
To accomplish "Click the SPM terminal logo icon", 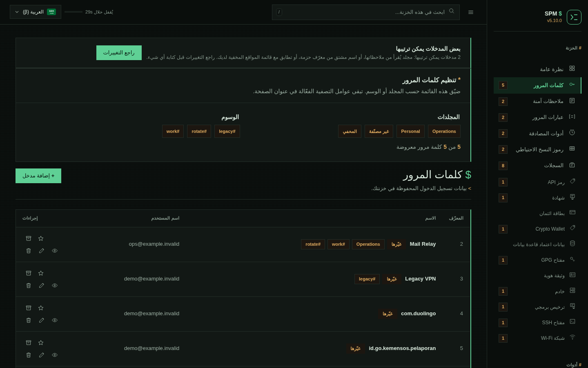I will (x=574, y=17).
